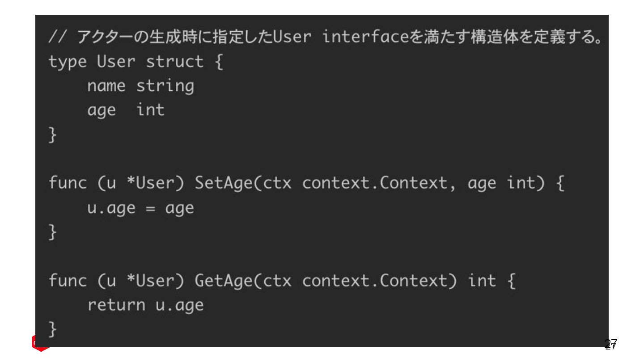Click the "u.age = age" assignment line
Image resolution: width=644 pixels, height=362 pixels.
coord(140,208)
